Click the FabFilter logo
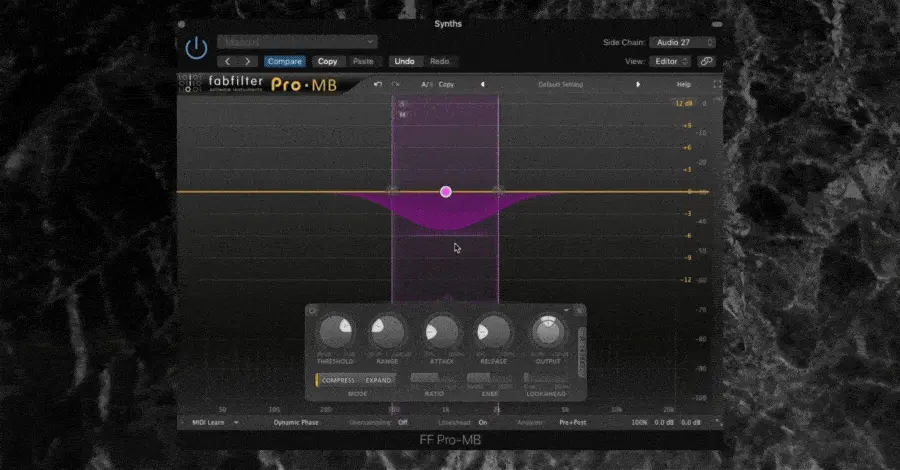This screenshot has width=900, height=470. [x=235, y=84]
